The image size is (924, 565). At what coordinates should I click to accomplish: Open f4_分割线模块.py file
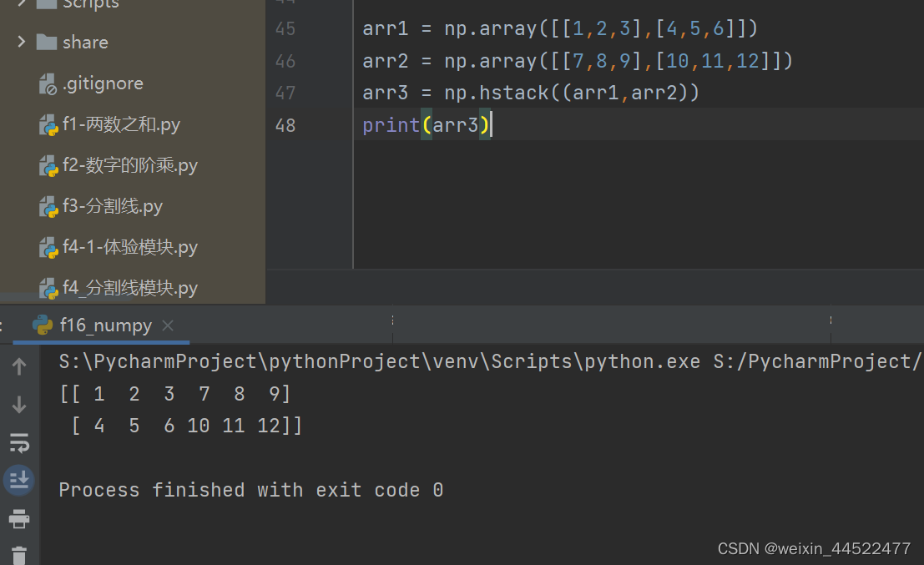pos(129,288)
